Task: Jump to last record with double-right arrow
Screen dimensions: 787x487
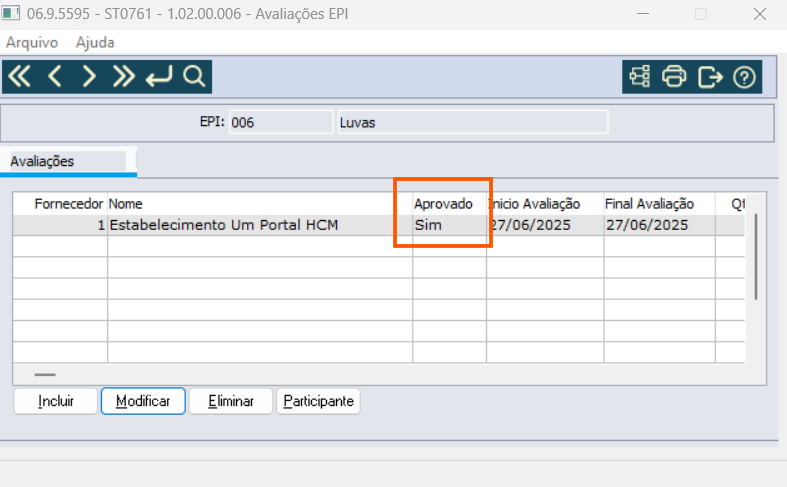Action: pyautogui.click(x=123, y=76)
